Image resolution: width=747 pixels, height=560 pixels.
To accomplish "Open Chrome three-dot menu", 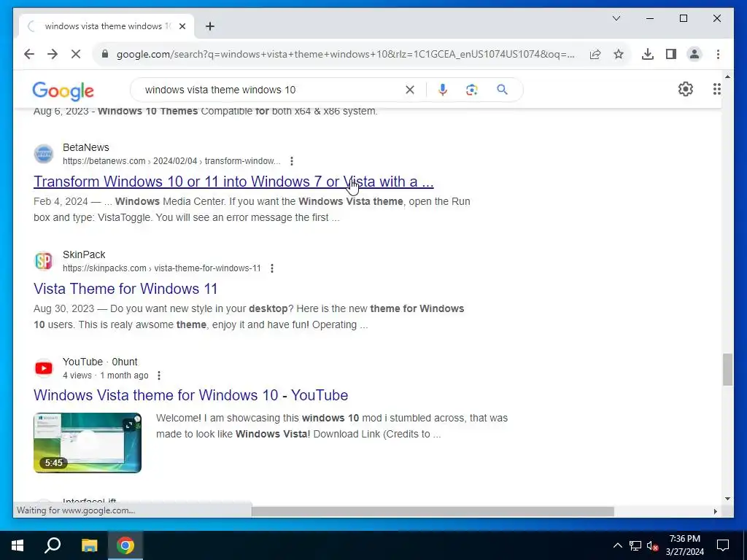I will point(718,54).
